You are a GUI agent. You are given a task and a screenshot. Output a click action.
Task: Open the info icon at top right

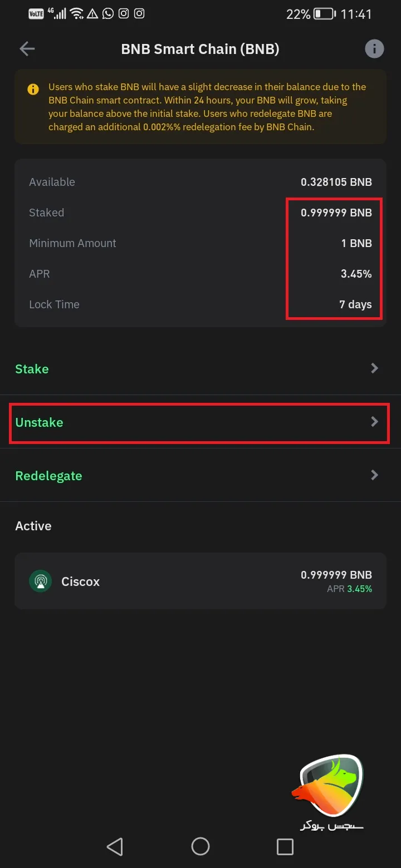[374, 49]
